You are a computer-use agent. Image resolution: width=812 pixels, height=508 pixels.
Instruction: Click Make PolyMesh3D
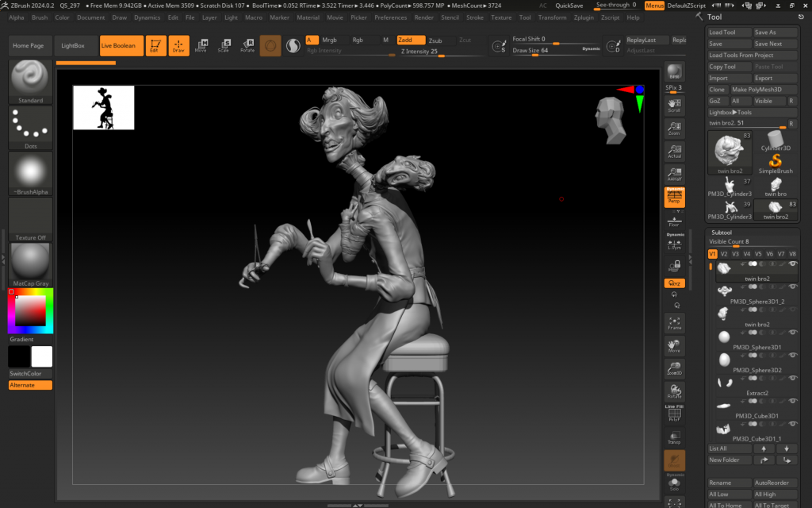[x=764, y=89]
